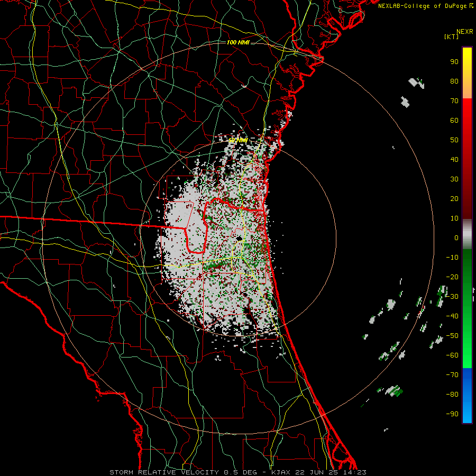Screen dimensions: 476x476
Task: Click the gray zero-velocity segment of color bar
Action: click(x=467, y=234)
